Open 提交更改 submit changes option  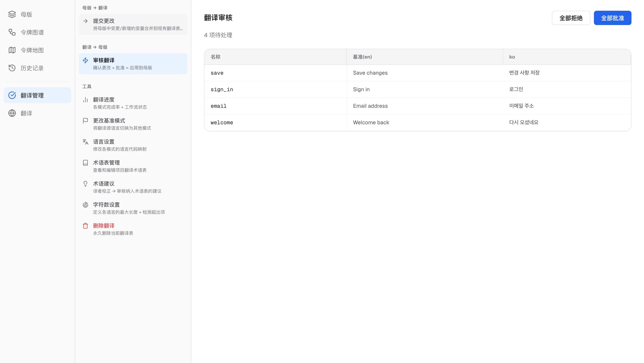(x=133, y=24)
